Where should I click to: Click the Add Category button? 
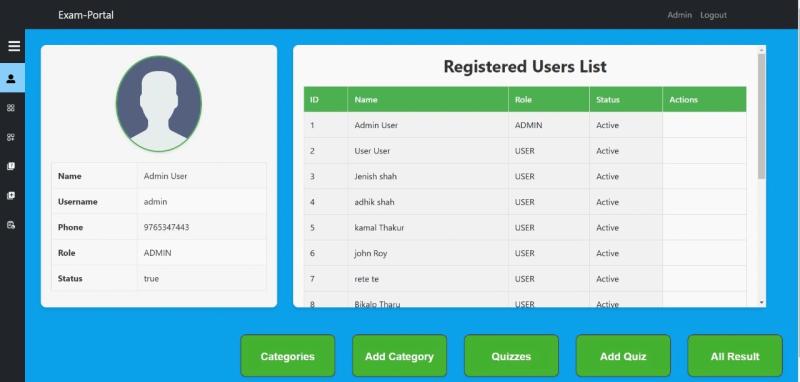pos(399,356)
